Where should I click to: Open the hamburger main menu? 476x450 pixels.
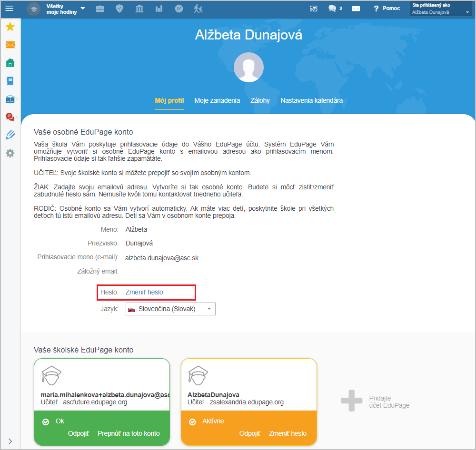[10, 9]
